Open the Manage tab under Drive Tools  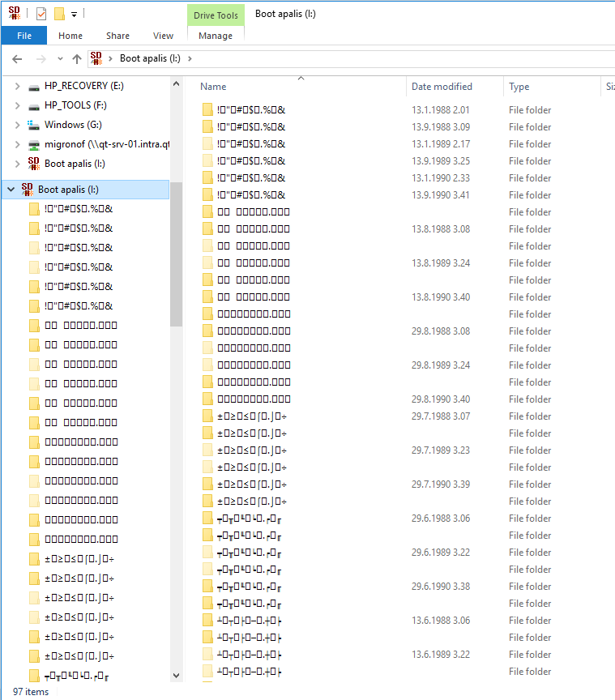pyautogui.click(x=215, y=36)
